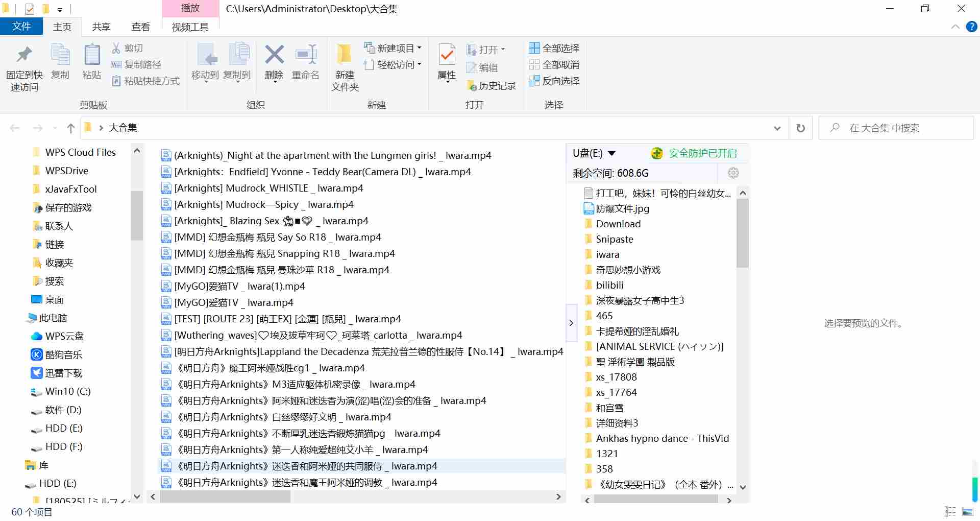Switch to details view in status bar
Viewport: 980px width, 521px height.
[950, 511]
